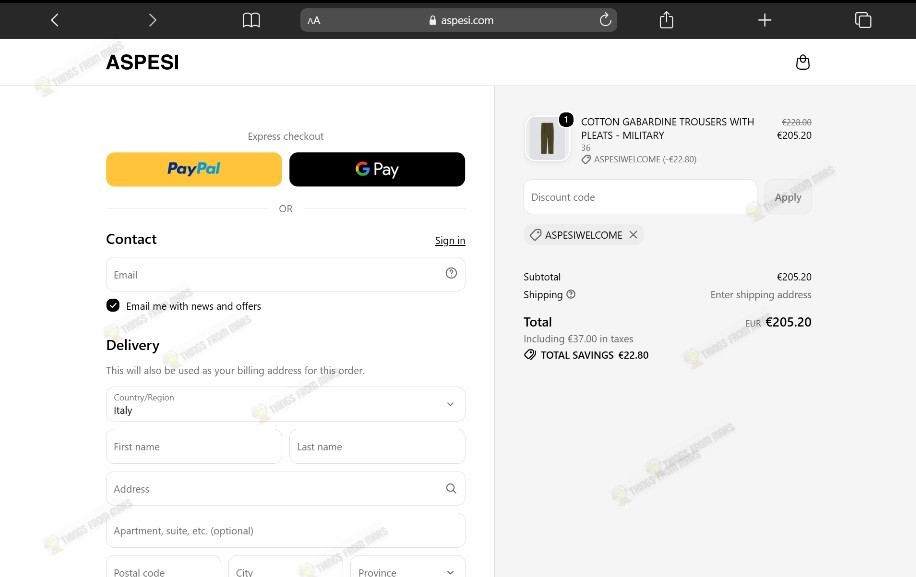916x577 pixels.
Task: Remove the ASPESIWELCOME discount code
Action: (x=633, y=235)
